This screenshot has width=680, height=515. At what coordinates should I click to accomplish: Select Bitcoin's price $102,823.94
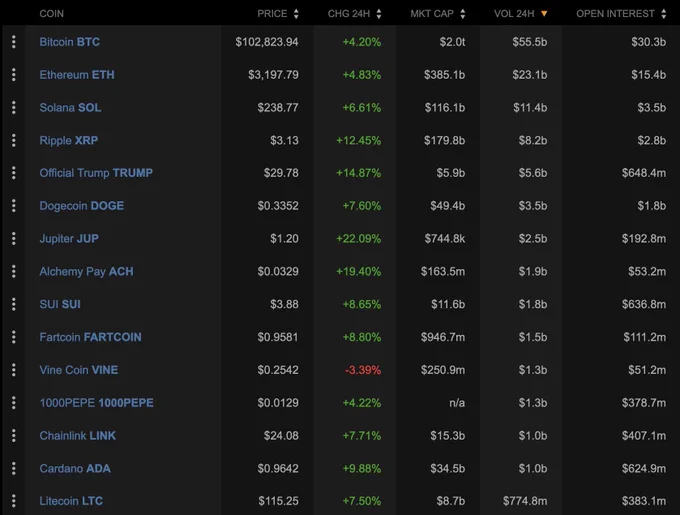[267, 42]
